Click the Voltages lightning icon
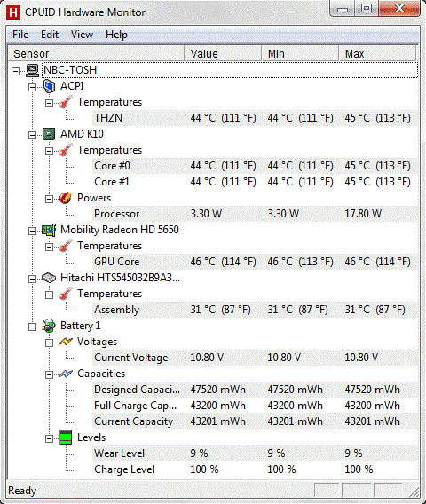 (66, 342)
